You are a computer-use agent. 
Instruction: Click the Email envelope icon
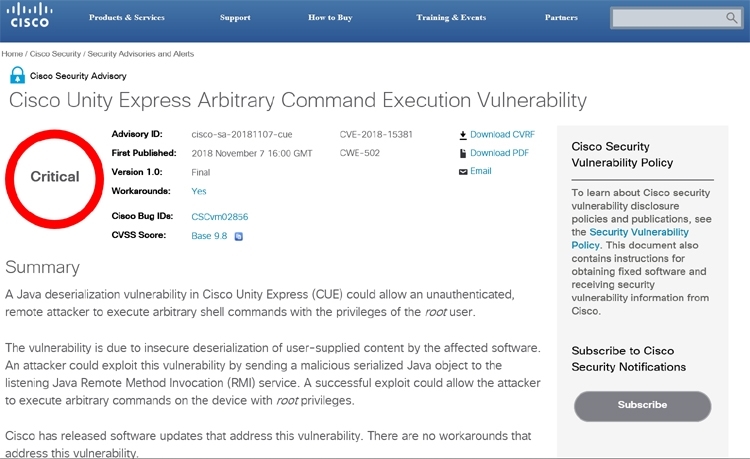click(x=463, y=171)
